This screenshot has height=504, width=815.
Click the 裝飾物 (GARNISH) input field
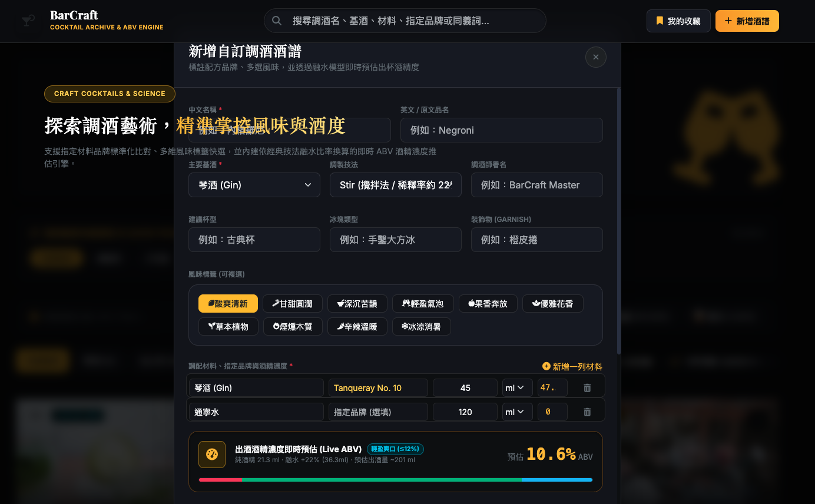537,240
